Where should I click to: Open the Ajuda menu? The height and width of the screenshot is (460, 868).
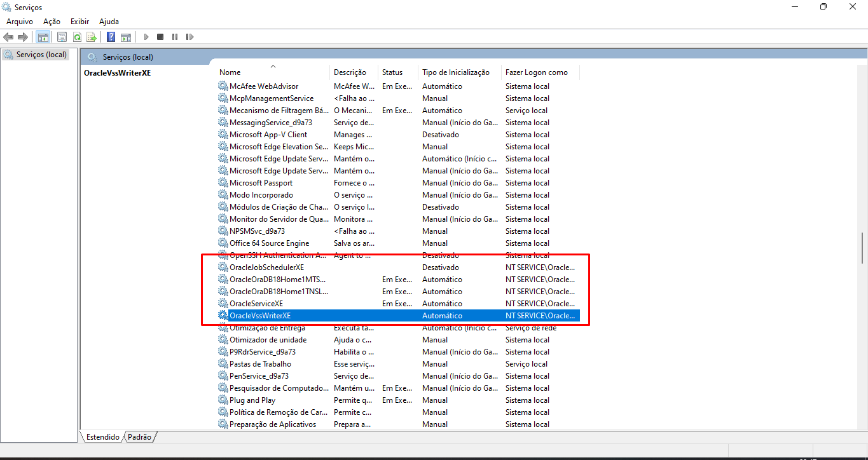tap(109, 22)
